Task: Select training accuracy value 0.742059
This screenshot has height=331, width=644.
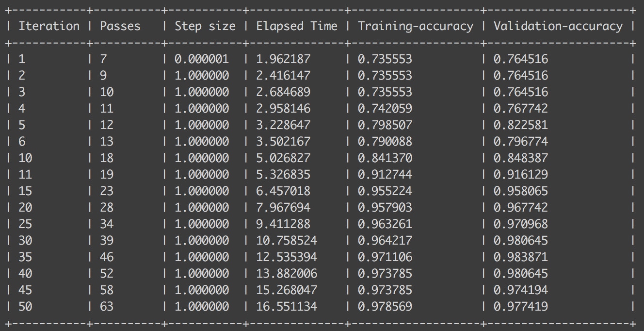Action: pos(385,109)
